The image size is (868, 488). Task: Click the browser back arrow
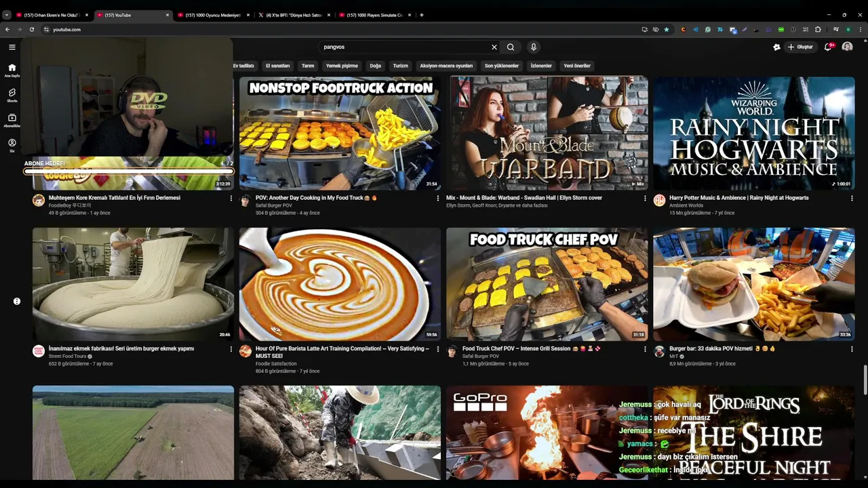(7, 29)
